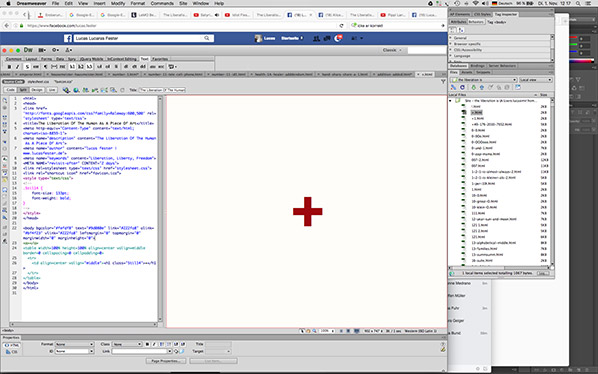
Task: Insert paragraph mark from insert bar
Action: [45, 67]
